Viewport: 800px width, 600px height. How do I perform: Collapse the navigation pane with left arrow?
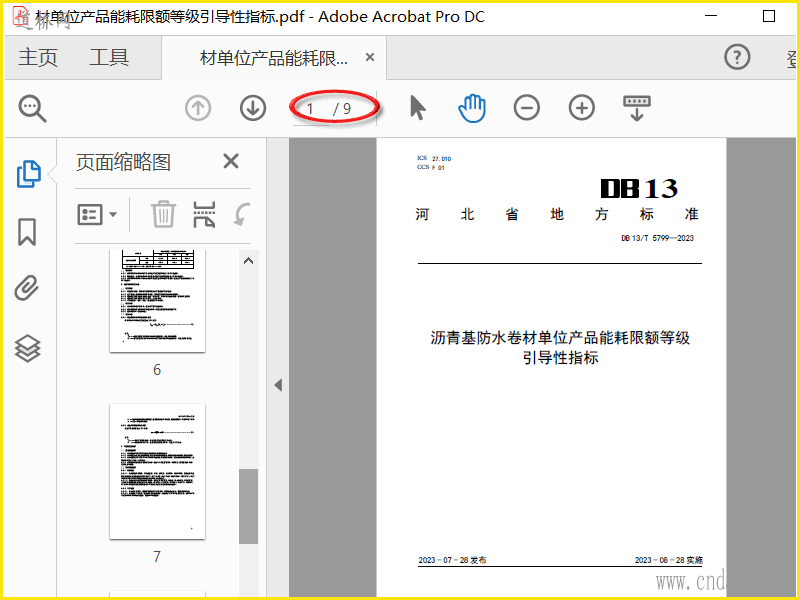coord(278,385)
